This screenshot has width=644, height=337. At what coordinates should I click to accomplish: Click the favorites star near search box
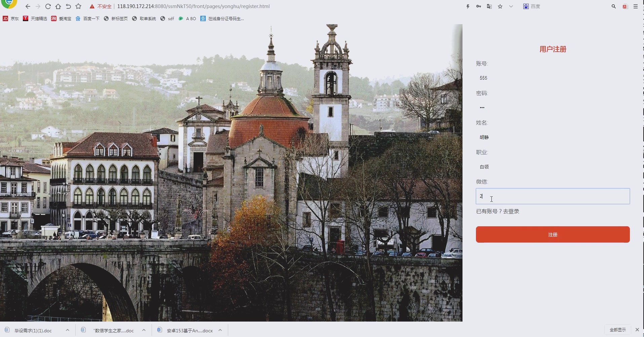[500, 6]
